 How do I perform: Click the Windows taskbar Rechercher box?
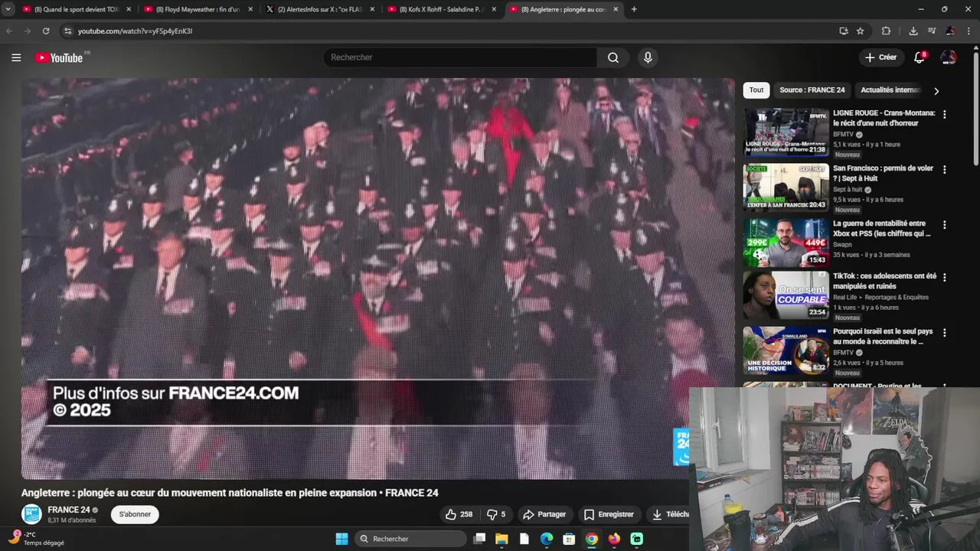(411, 539)
